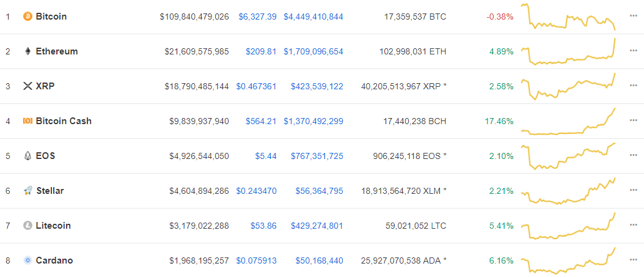Click the Bitcoin Cash price graph

pyautogui.click(x=568, y=121)
